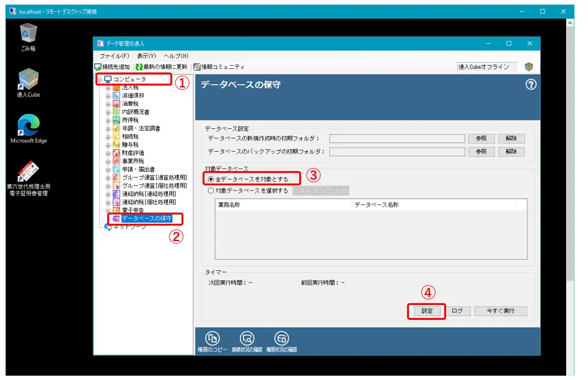Open Microsoft Edge from the desktop
The width and height of the screenshot is (588, 380).
tap(29, 126)
